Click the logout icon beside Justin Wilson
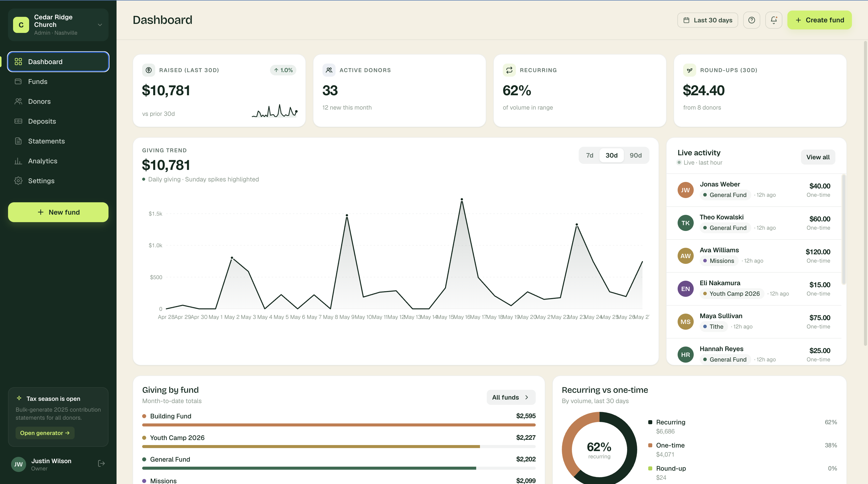The image size is (868, 484). pyautogui.click(x=101, y=463)
